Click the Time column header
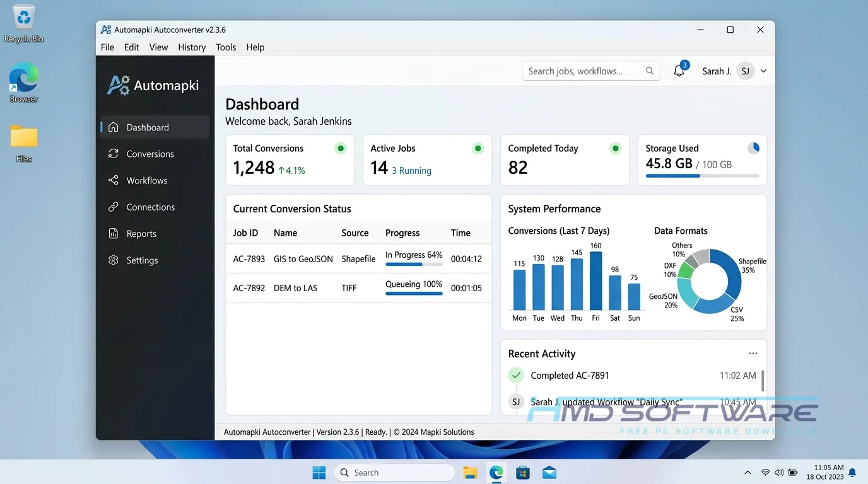The height and width of the screenshot is (484, 868). click(460, 233)
